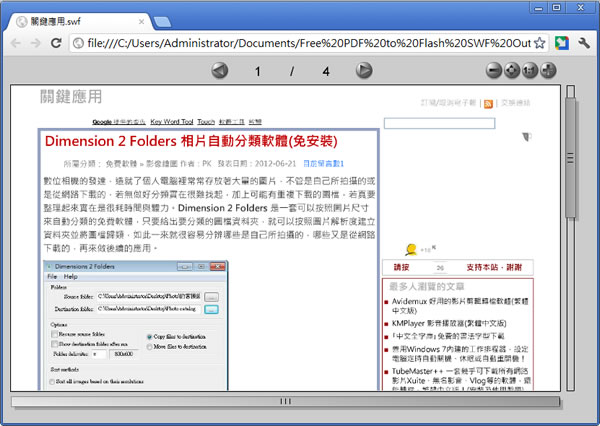Viewport: 600px width, 426px height.
Task: Go to next page arrow in SWF viewer
Action: click(364, 70)
